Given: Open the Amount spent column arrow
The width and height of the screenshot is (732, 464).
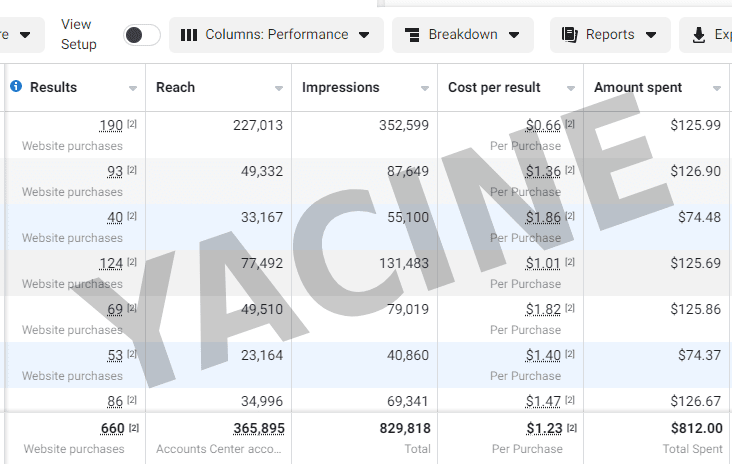Looking at the screenshot, I should click(717, 88).
